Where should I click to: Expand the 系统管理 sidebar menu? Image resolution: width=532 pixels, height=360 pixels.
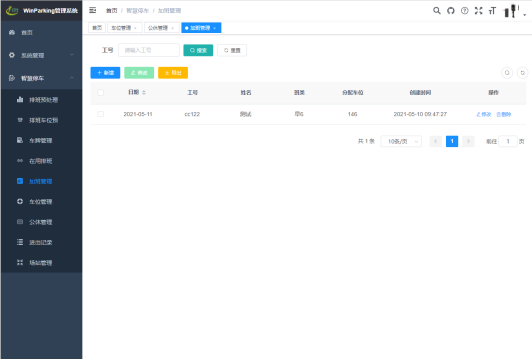pos(41,55)
